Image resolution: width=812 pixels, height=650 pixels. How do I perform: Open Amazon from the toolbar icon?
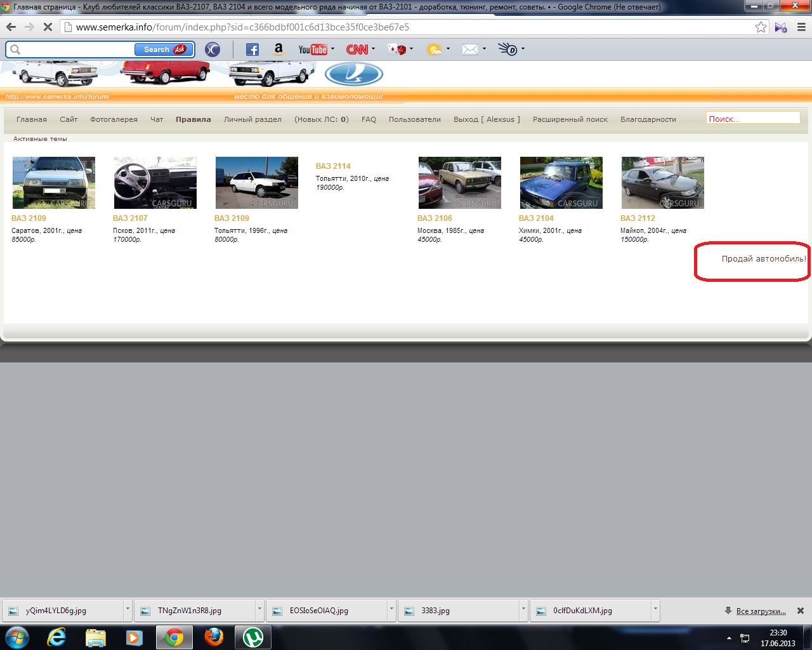click(278, 50)
